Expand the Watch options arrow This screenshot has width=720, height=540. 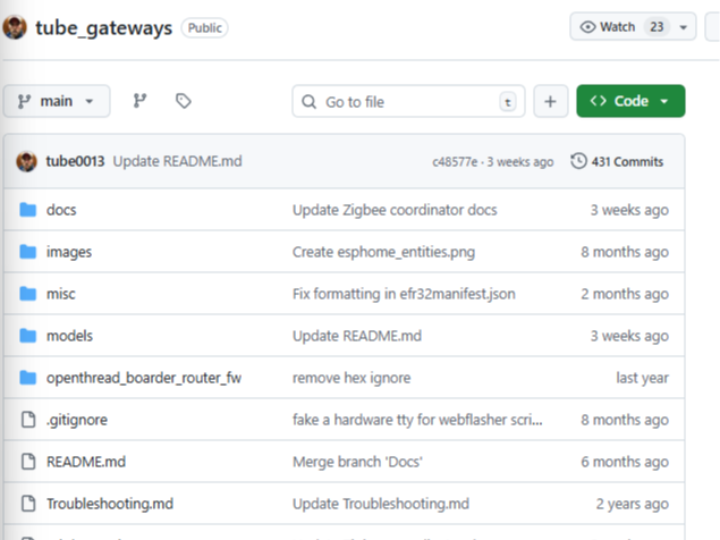(x=684, y=27)
